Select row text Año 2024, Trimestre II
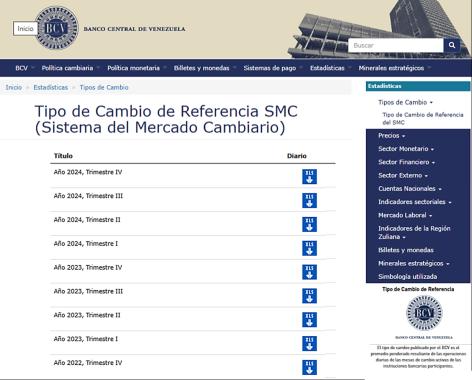 (87, 220)
